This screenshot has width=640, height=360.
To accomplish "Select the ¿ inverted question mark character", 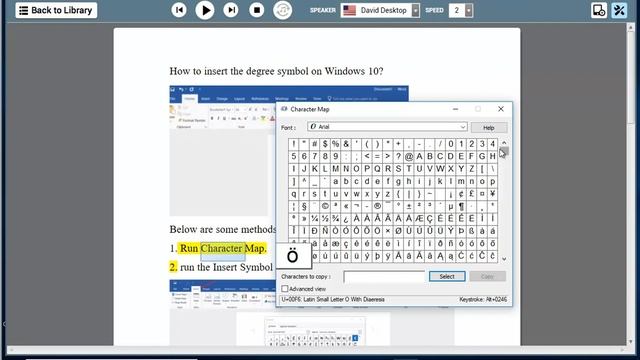I will pos(346,219).
